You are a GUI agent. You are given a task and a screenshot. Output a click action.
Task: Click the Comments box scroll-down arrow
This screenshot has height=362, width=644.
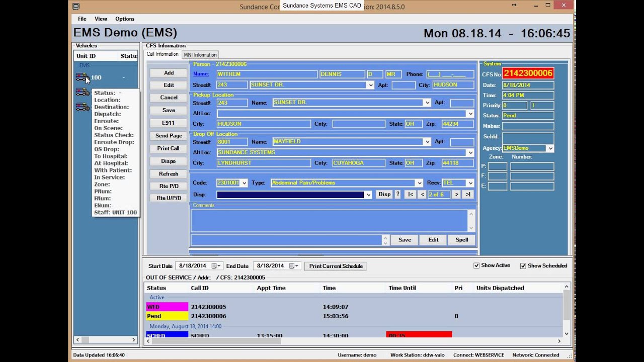[x=471, y=228]
